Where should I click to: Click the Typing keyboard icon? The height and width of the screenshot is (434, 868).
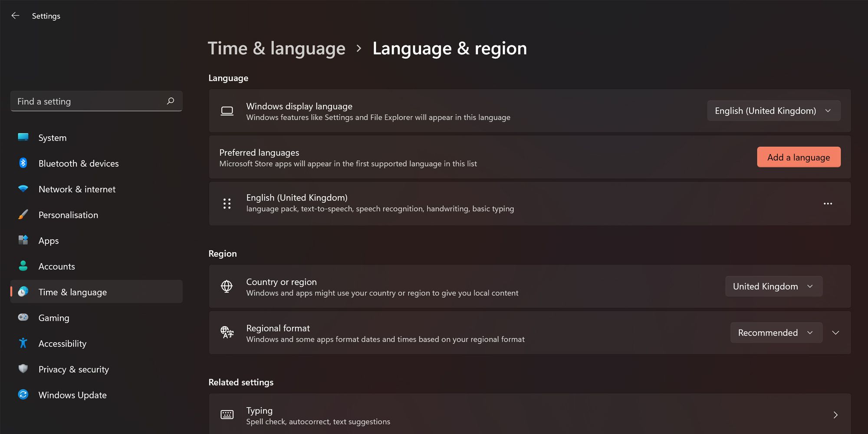[227, 414]
